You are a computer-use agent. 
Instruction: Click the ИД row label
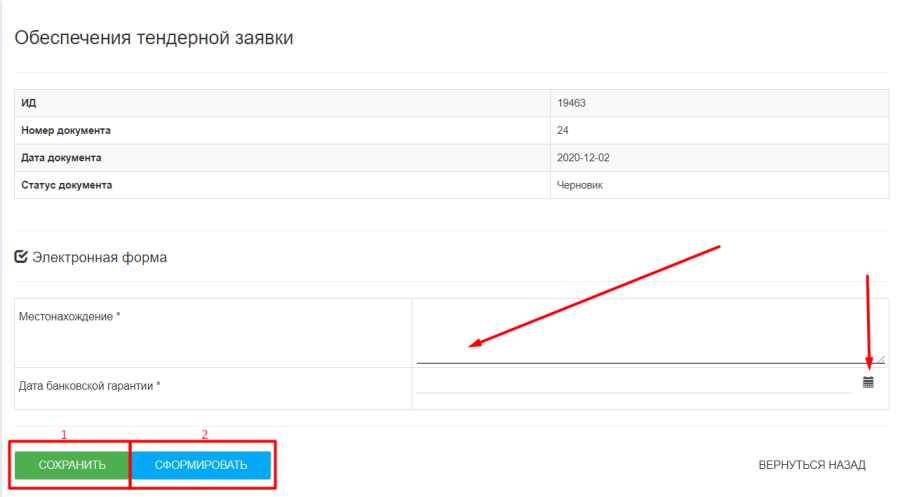point(29,103)
